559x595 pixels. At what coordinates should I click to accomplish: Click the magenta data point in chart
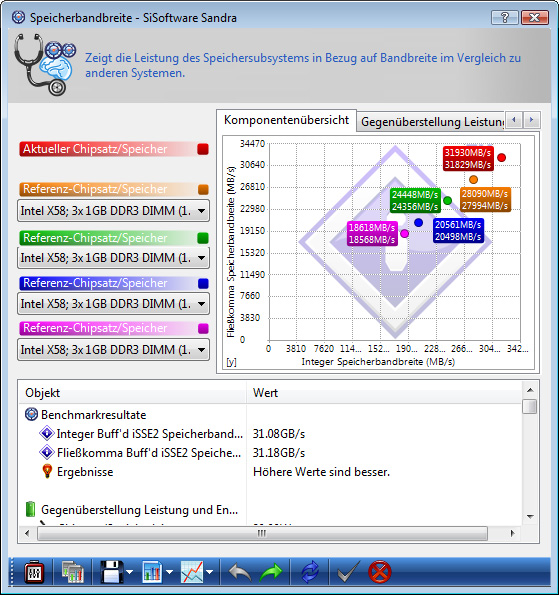click(x=405, y=233)
